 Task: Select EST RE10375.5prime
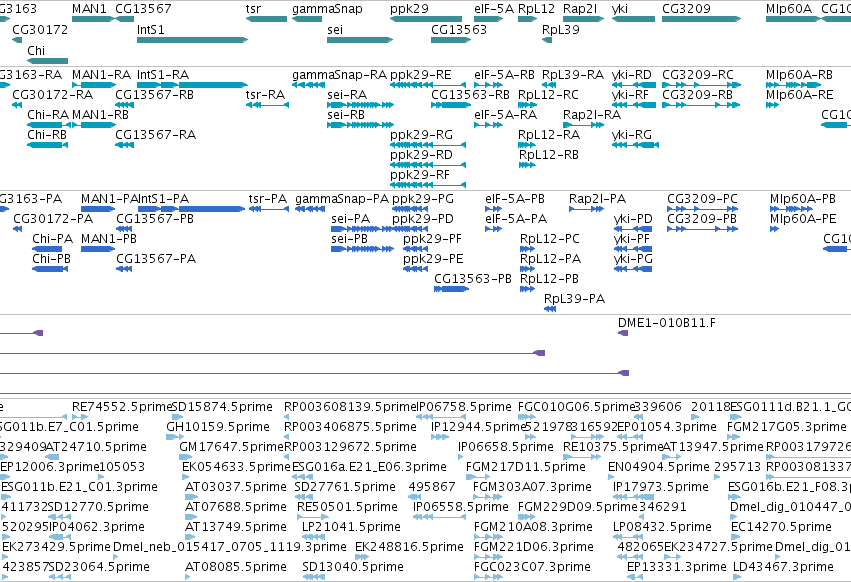coord(582,457)
